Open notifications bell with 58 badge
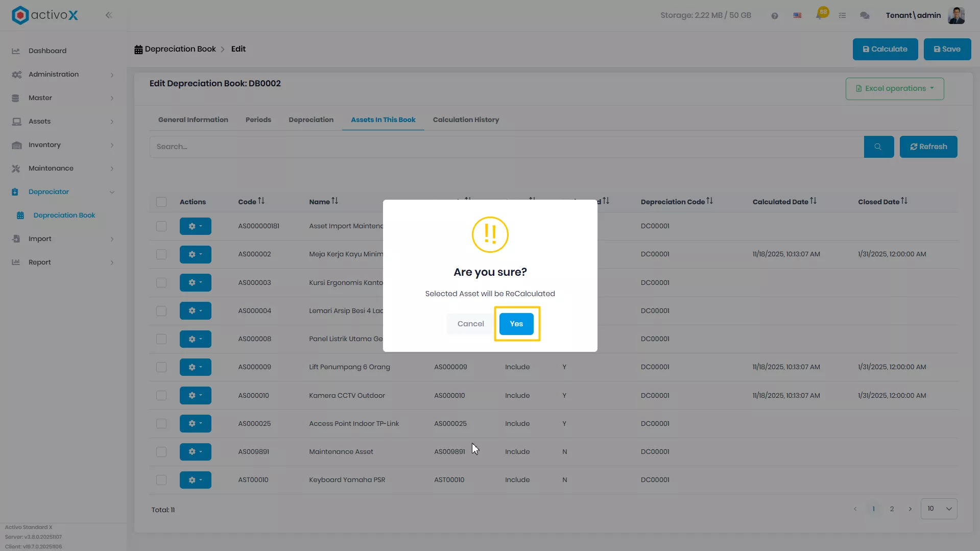The height and width of the screenshot is (551, 980). point(821,14)
